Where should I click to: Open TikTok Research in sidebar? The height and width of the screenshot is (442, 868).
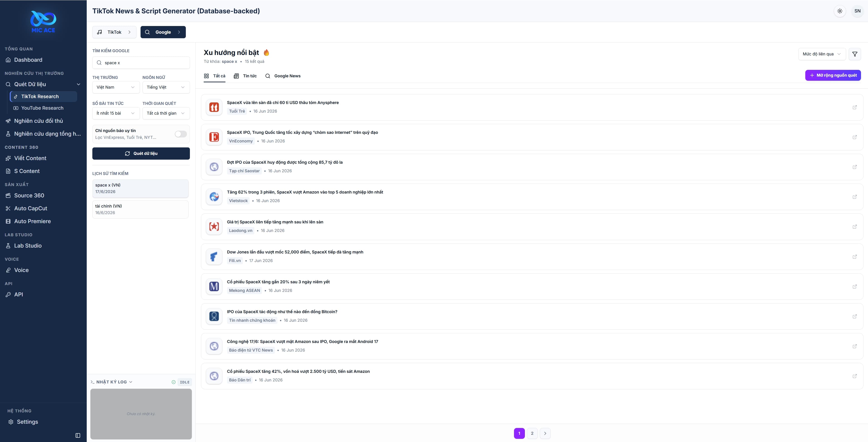[44, 97]
